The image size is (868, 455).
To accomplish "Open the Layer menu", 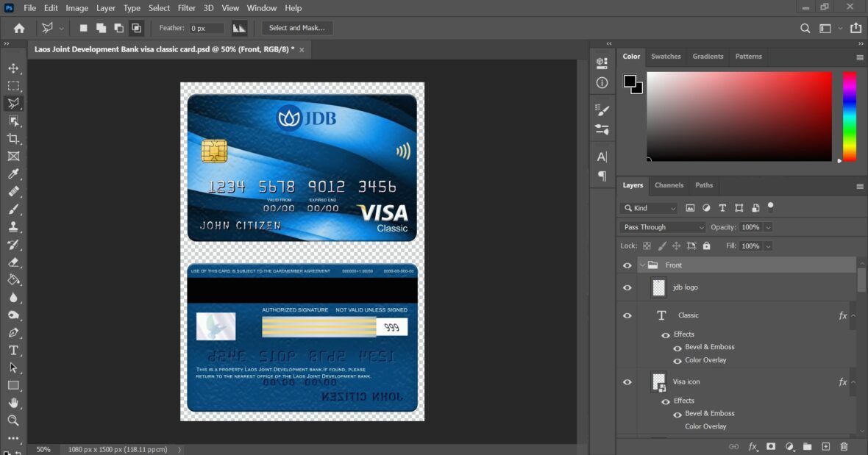I will pos(106,8).
